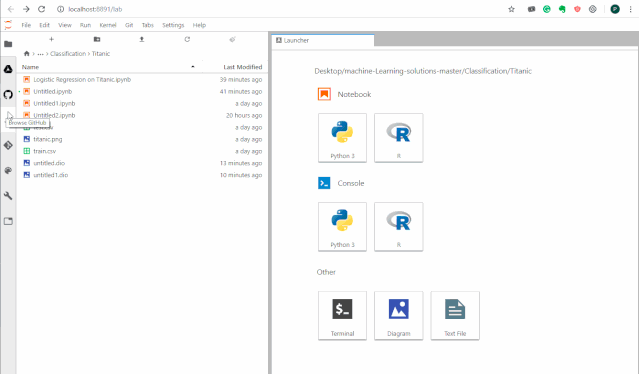
Task: Open the Run menu
Action: point(85,25)
